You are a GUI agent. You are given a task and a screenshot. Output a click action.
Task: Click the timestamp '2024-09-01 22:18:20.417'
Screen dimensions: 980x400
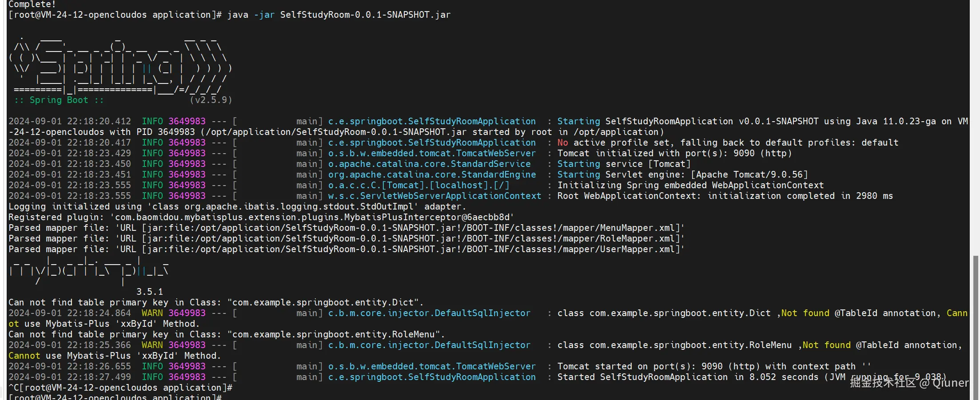pyautogui.click(x=70, y=143)
